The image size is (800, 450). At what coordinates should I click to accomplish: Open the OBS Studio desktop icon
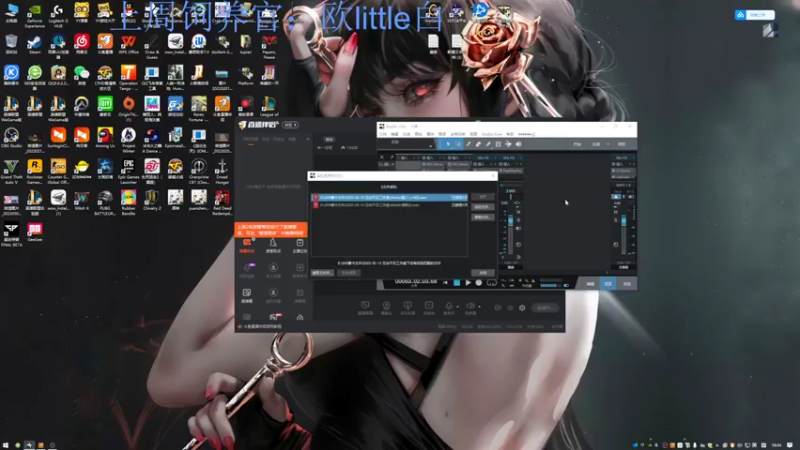pos(11,138)
